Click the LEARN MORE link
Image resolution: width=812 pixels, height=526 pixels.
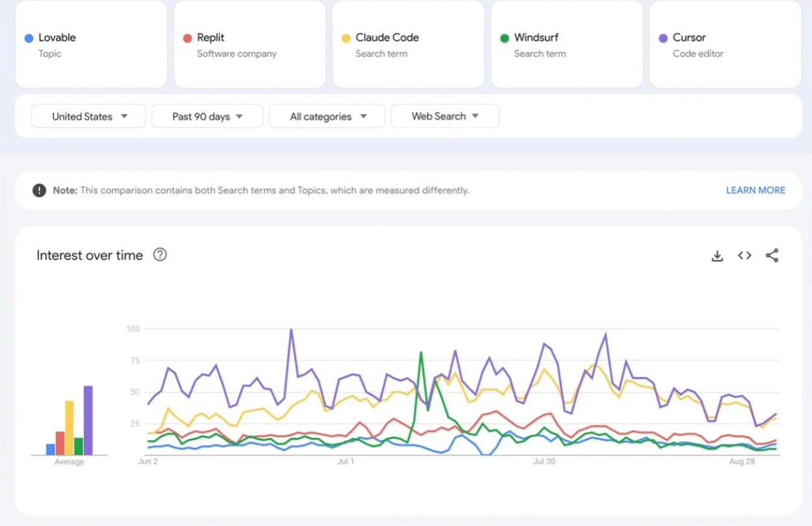click(755, 190)
